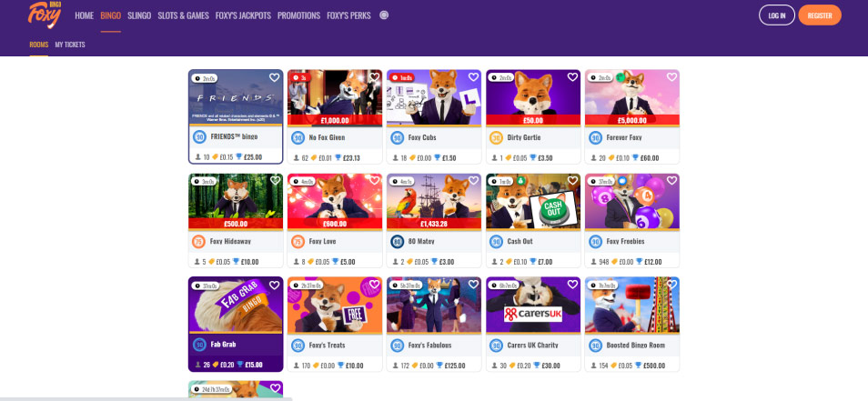Toggle heart on Foxy Cubs room

[x=473, y=77]
